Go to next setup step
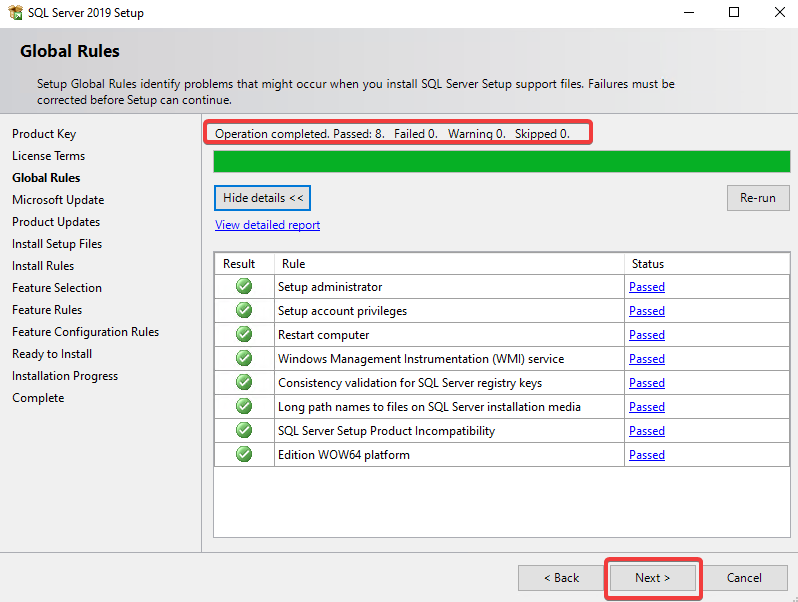The height and width of the screenshot is (602, 798). [652, 578]
